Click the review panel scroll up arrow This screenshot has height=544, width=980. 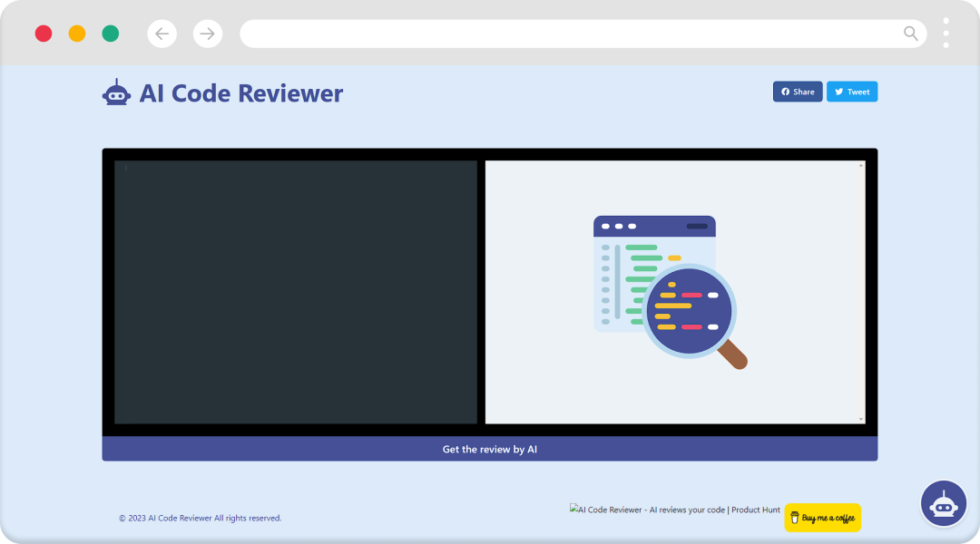point(860,166)
